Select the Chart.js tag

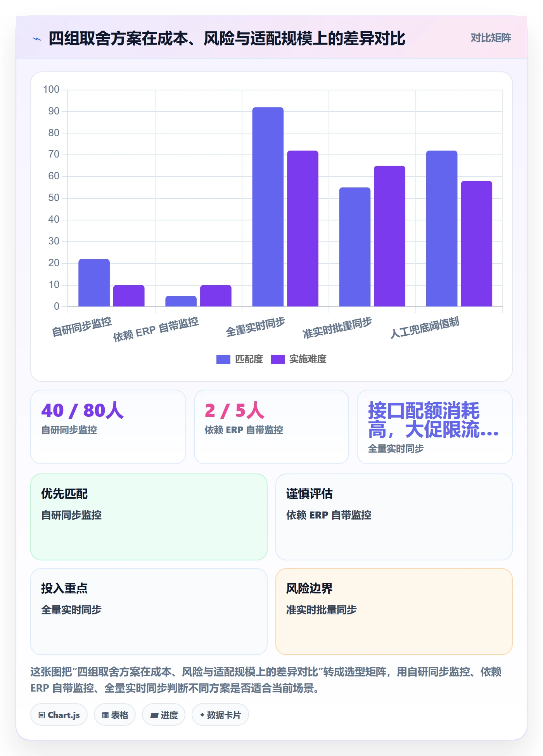[59, 714]
